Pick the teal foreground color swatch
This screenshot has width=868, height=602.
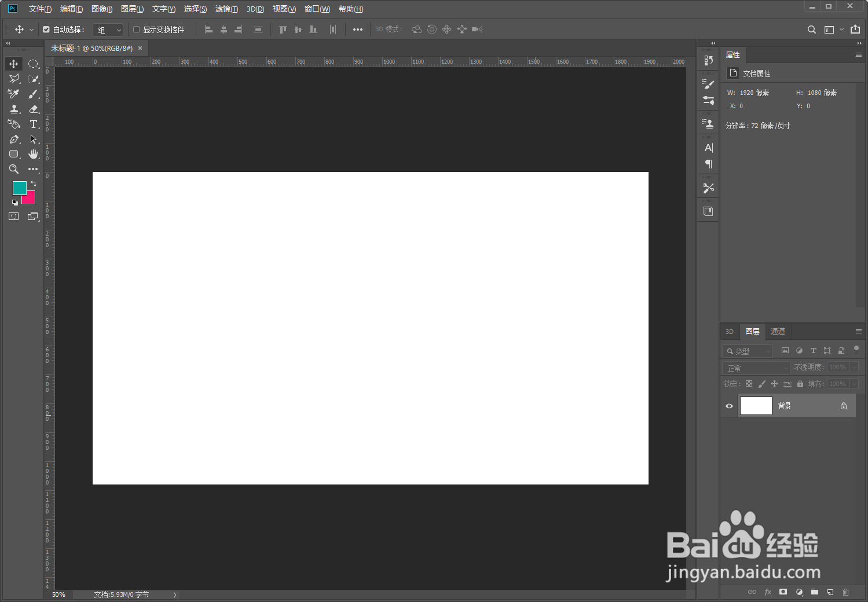pyautogui.click(x=19, y=187)
